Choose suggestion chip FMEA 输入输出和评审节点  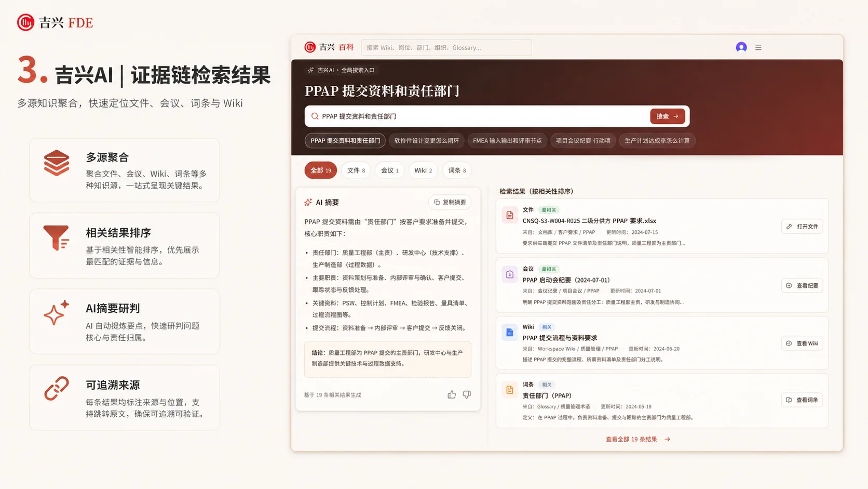[507, 141]
